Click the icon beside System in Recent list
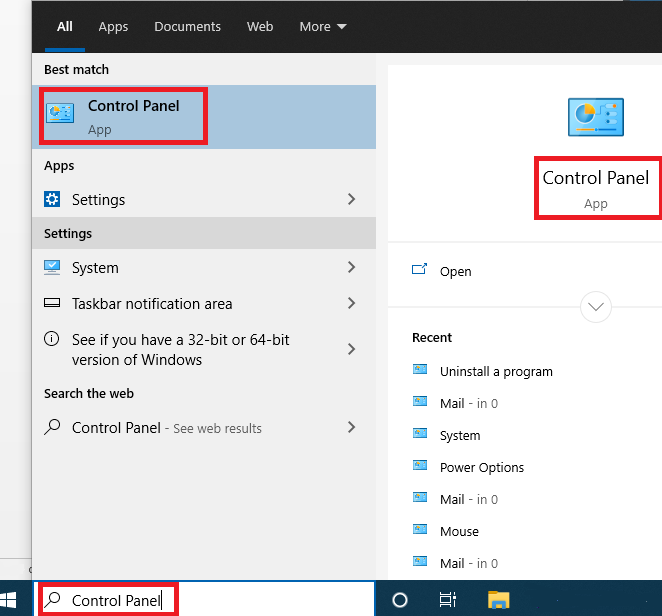 pyautogui.click(x=420, y=434)
